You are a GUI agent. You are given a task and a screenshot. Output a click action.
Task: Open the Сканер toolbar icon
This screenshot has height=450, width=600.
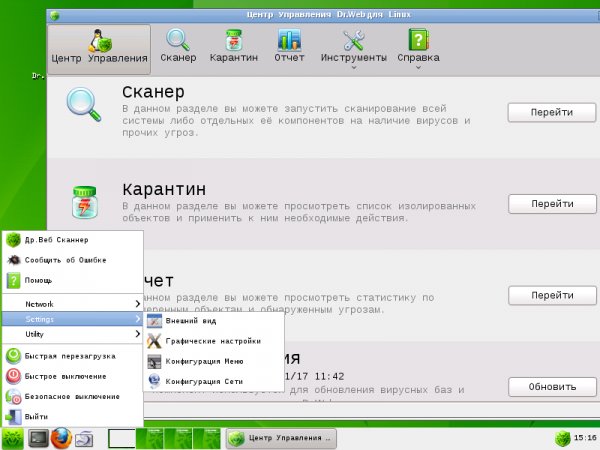pyautogui.click(x=178, y=45)
